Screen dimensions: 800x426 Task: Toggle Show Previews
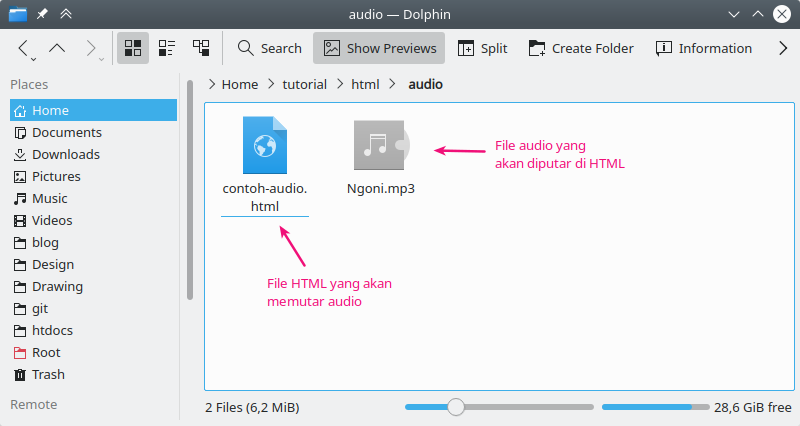point(379,48)
